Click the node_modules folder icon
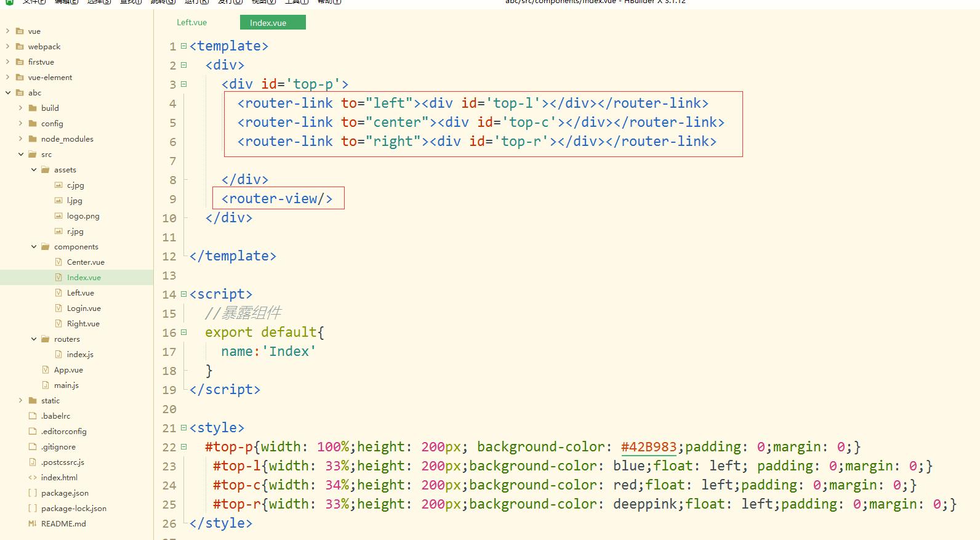 pos(33,139)
